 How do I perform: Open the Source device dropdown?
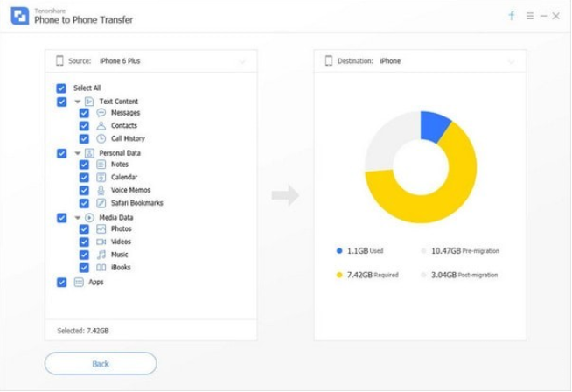151,61
